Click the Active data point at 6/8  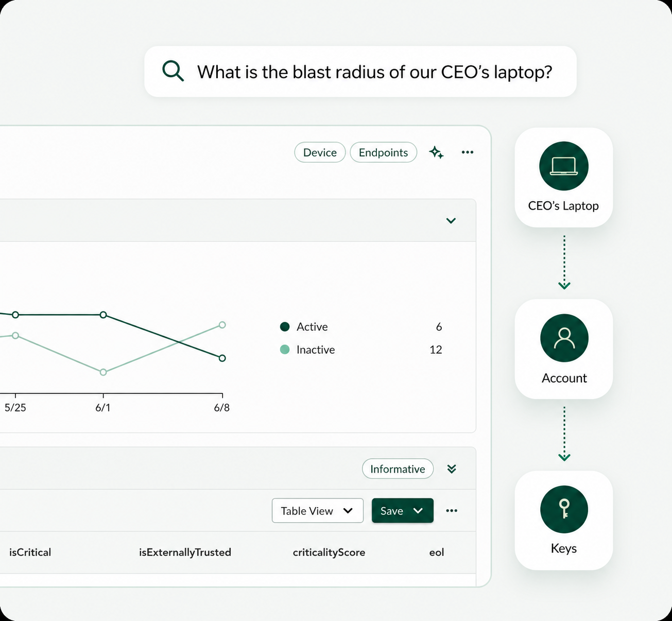pyautogui.click(x=222, y=358)
